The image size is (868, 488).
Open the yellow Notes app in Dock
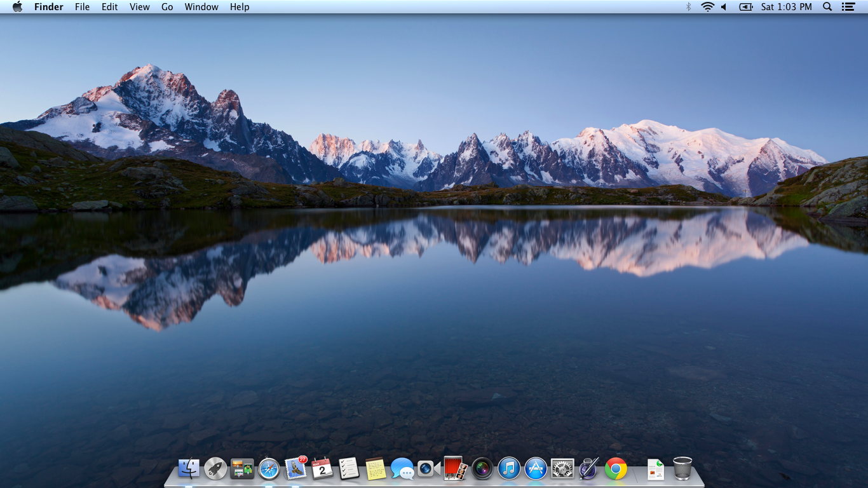pos(376,469)
